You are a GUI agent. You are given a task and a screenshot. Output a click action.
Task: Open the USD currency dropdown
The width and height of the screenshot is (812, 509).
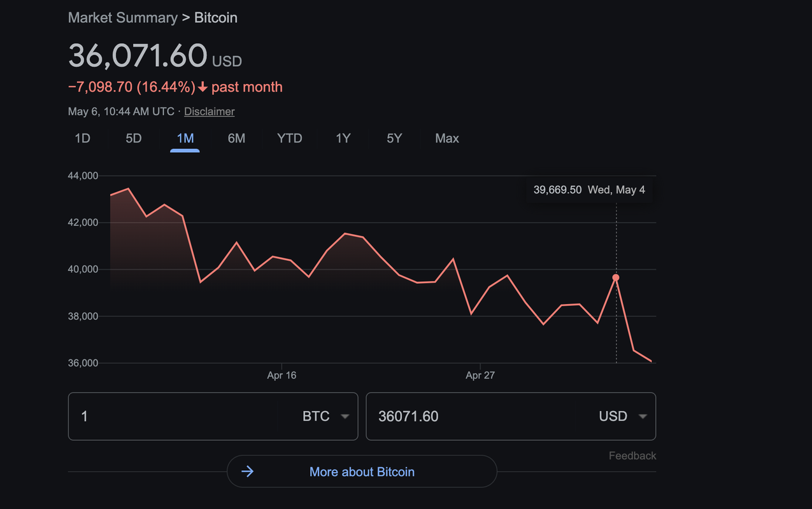coord(623,416)
